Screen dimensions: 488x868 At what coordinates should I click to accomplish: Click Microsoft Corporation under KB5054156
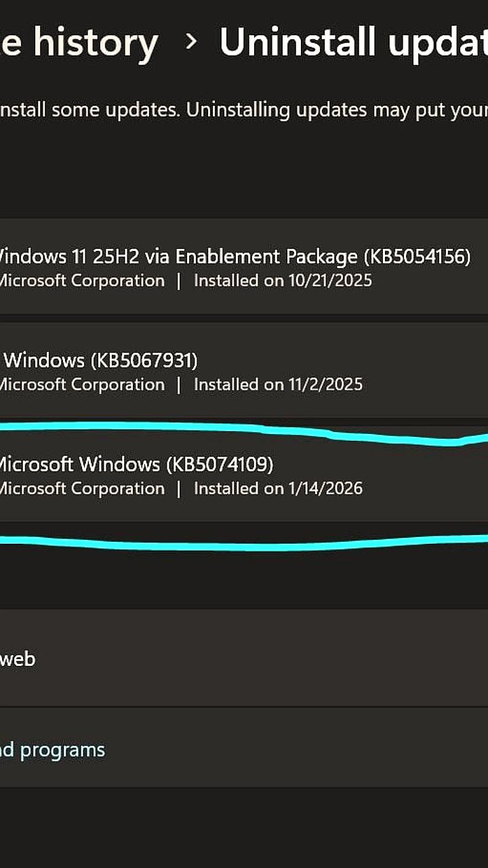81,280
